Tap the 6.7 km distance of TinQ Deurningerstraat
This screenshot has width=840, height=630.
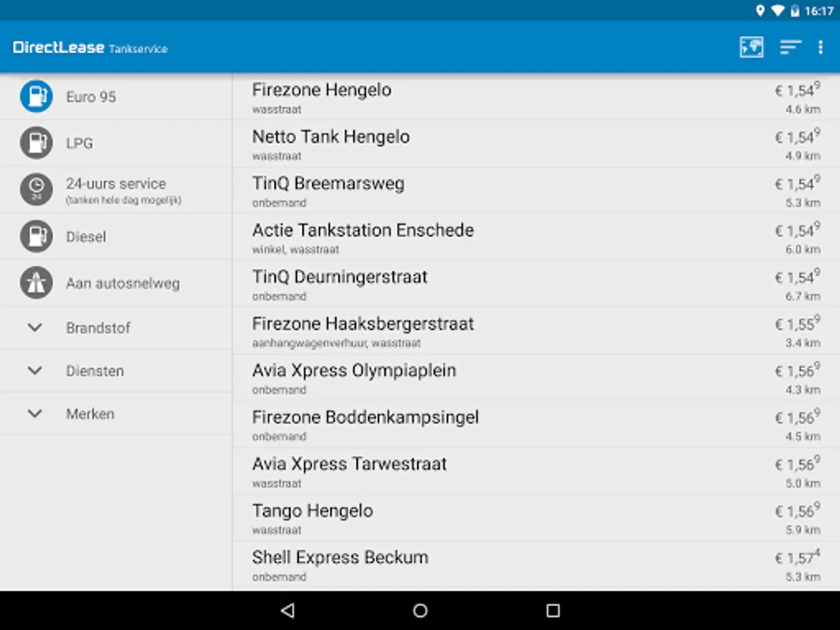pos(803,296)
